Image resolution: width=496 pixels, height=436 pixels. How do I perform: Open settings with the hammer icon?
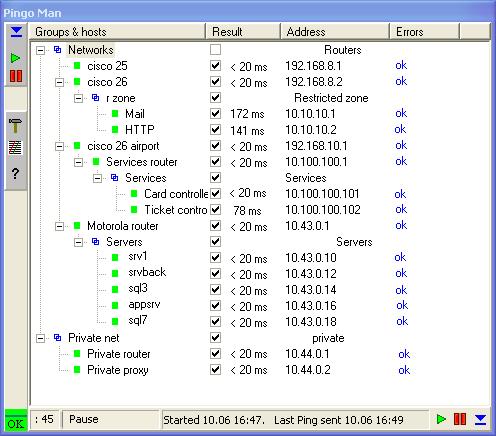[x=15, y=126]
